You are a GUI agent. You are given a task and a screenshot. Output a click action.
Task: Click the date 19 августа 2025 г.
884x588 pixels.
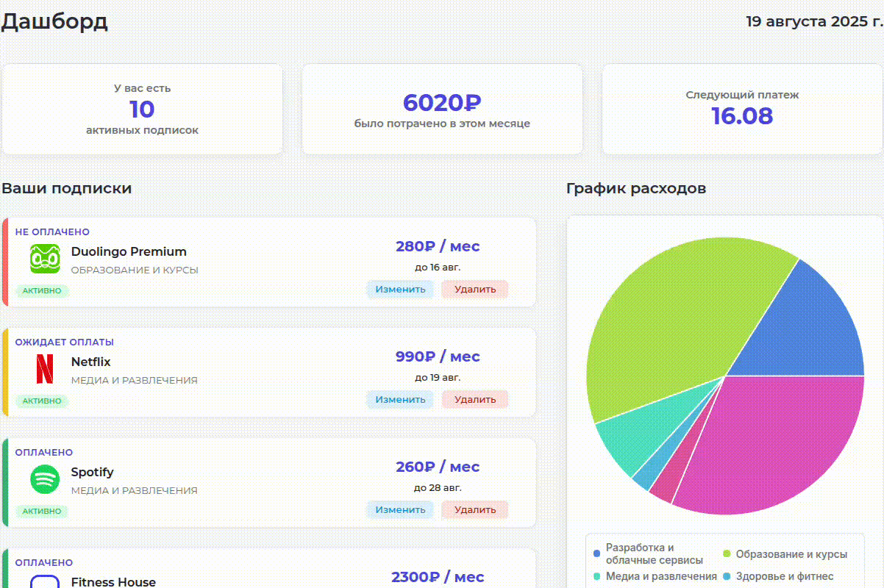click(814, 21)
